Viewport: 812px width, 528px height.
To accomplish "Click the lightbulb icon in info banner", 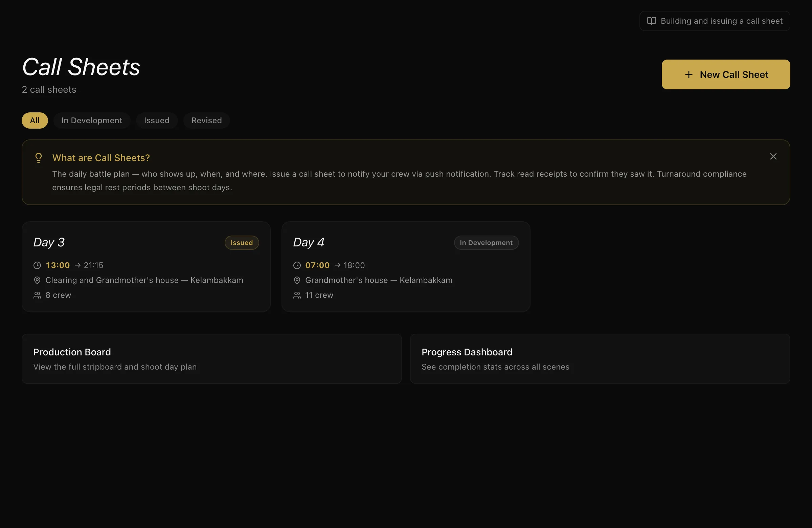I will tap(39, 158).
